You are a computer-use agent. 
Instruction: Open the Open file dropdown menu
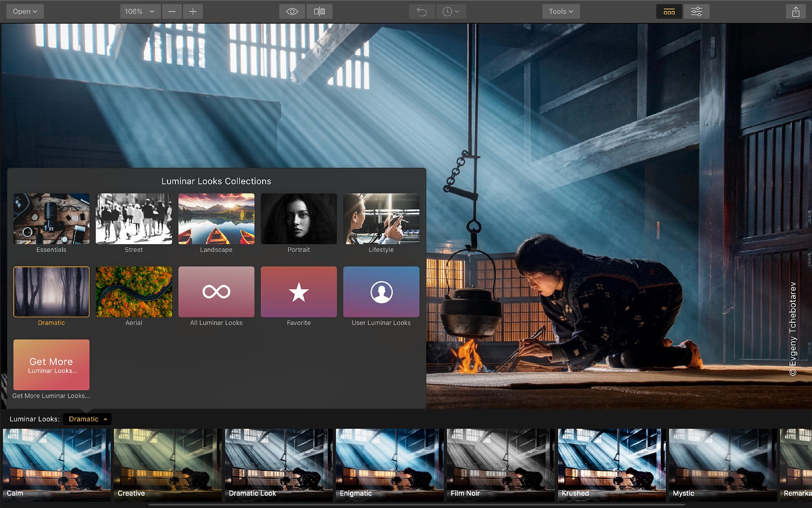coord(25,11)
